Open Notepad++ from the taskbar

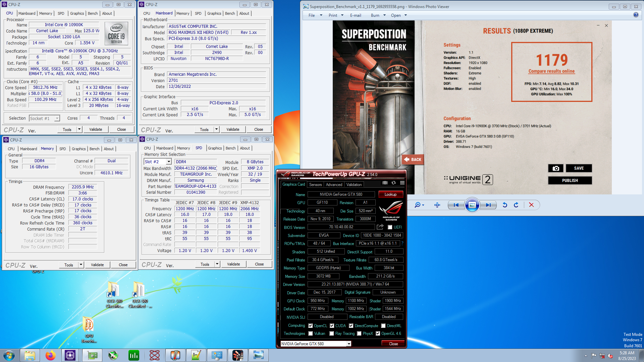point(196,355)
